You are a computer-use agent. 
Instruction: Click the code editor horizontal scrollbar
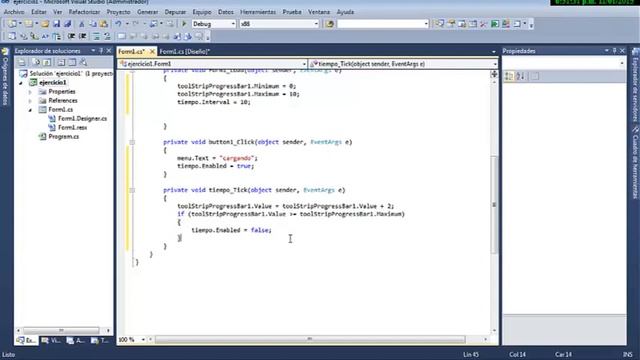click(x=310, y=340)
